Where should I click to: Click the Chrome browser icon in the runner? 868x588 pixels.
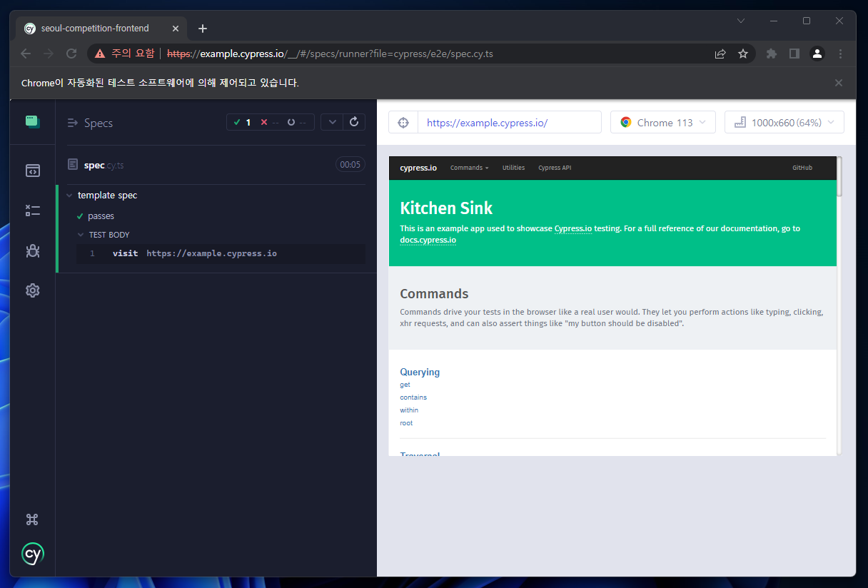click(625, 122)
